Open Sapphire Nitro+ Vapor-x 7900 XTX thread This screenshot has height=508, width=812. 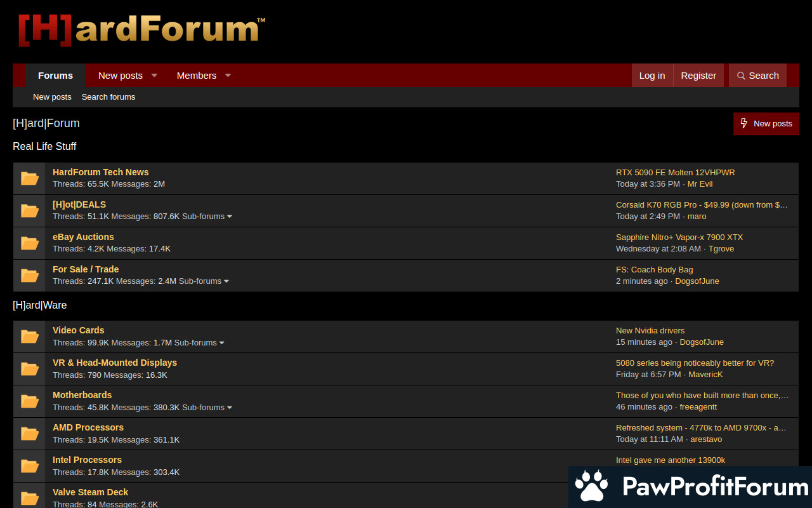pyautogui.click(x=679, y=237)
